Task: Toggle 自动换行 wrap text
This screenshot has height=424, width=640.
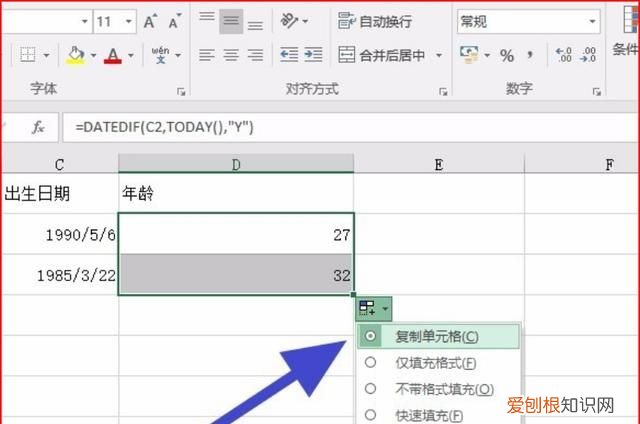Action: click(375, 21)
